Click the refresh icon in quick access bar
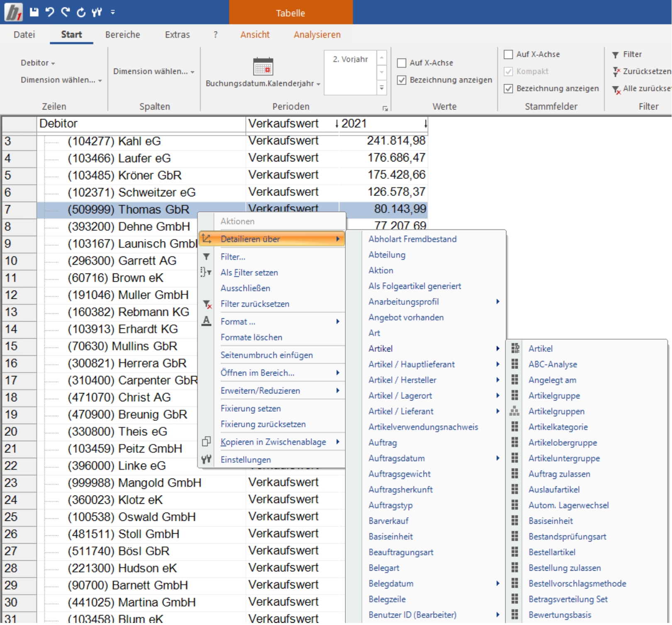The height and width of the screenshot is (625, 672). [81, 12]
